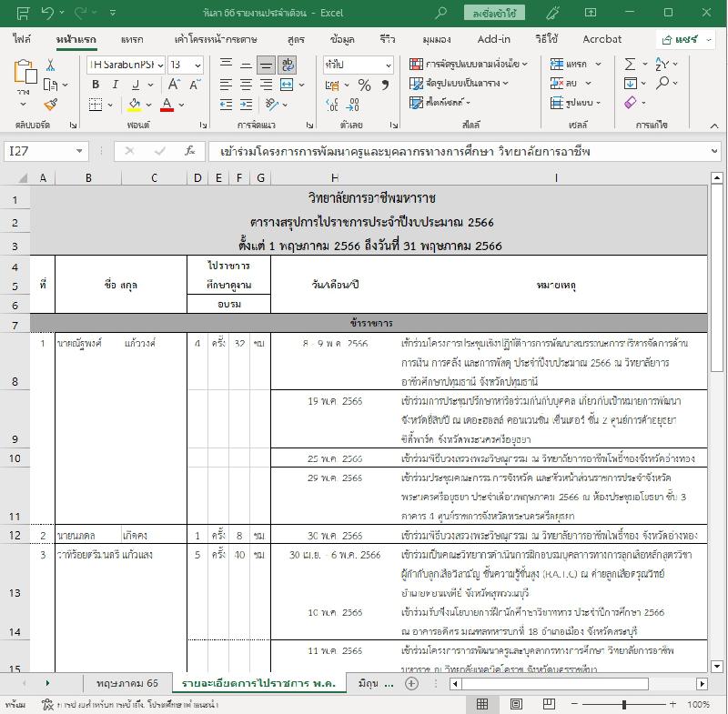Click the Save icon in title bar
This screenshot has height=714, width=728.
click(x=23, y=13)
